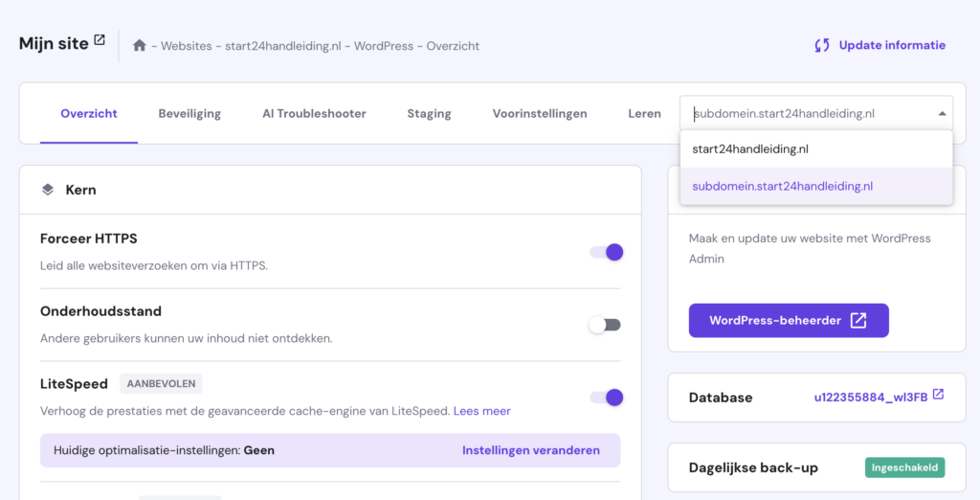This screenshot has width=980, height=500.
Task: Click the external link icon beside Mijn site
Action: [x=100, y=41]
